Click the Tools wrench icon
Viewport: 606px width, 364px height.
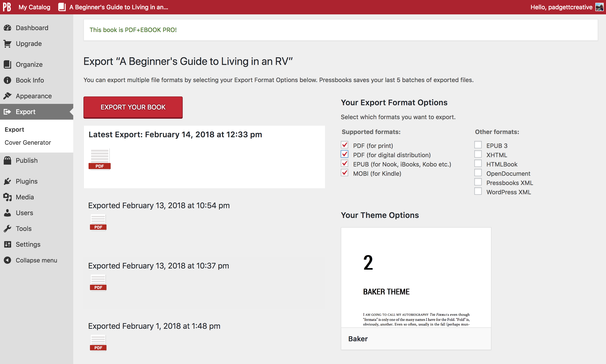pos(8,229)
